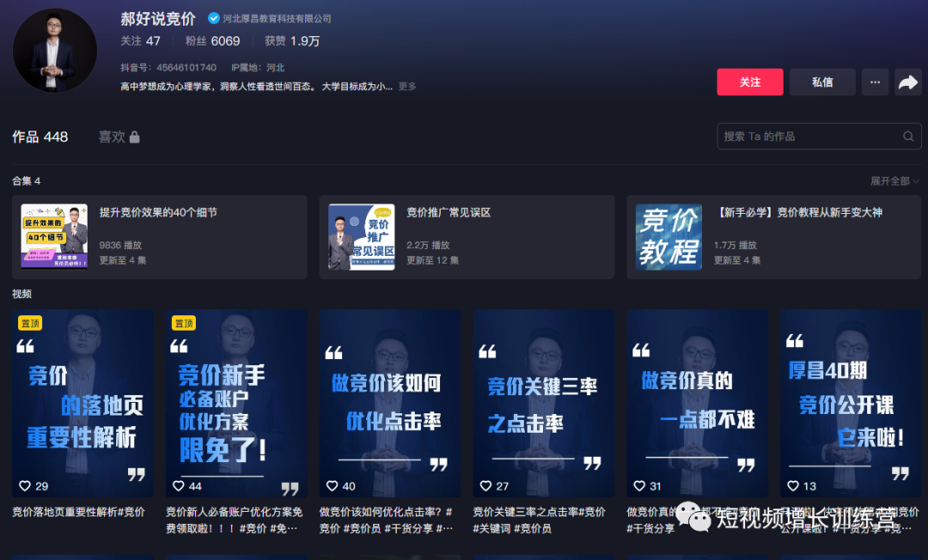Focus the 搜索 Ta 的作品 search field
928x560 pixels.
(819, 137)
